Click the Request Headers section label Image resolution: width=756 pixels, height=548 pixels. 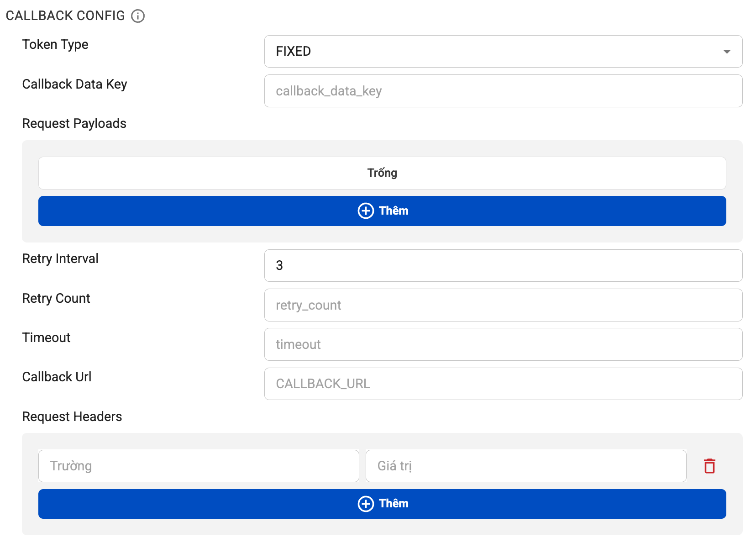(72, 416)
